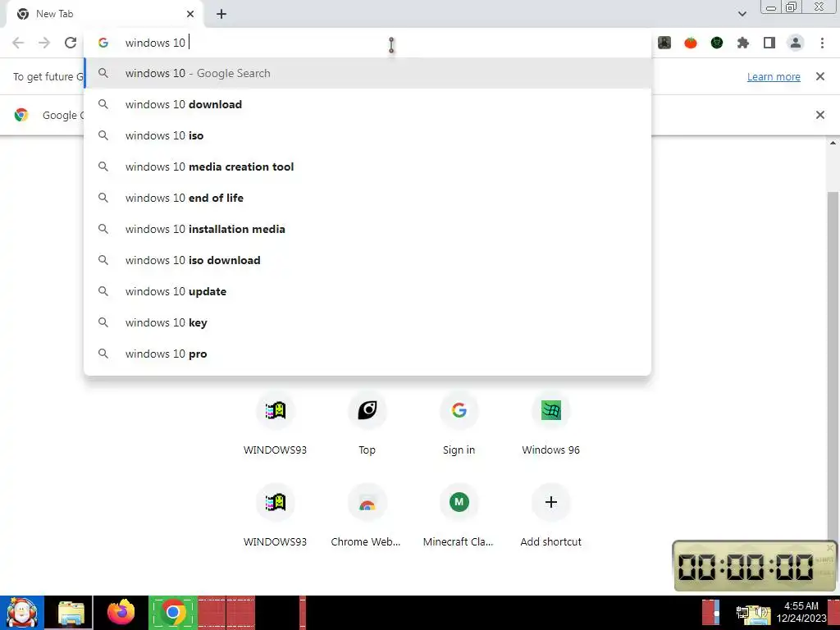The width and height of the screenshot is (840, 630).
Task: Select 'windows 10 - Google Search' suggestion
Action: point(367,73)
